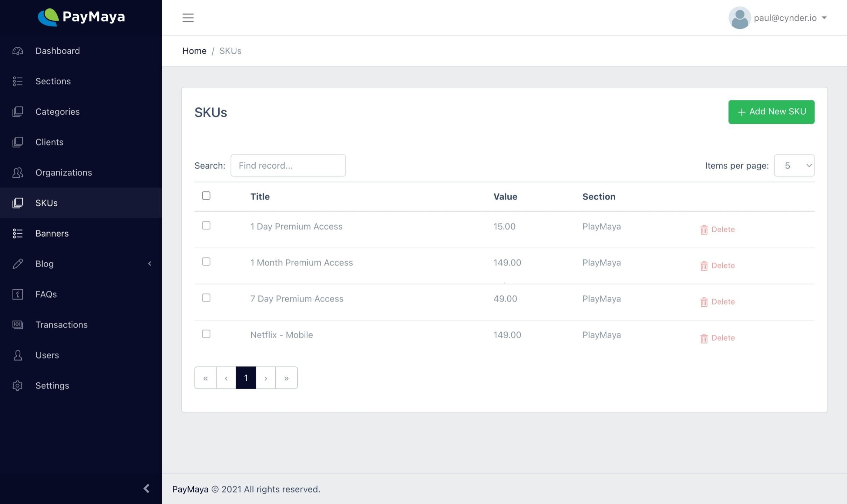Image resolution: width=847 pixels, height=504 pixels.
Task: Toggle the select-all checkbox in header
Action: point(206,196)
